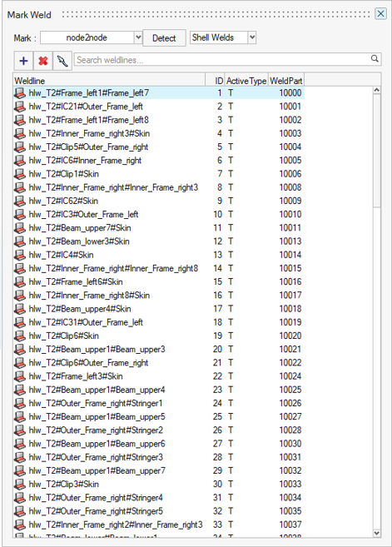Click weld icon beside hlw_T2#IC21#Outer_Frame_left
This screenshot has width=392, height=547.
[20, 107]
